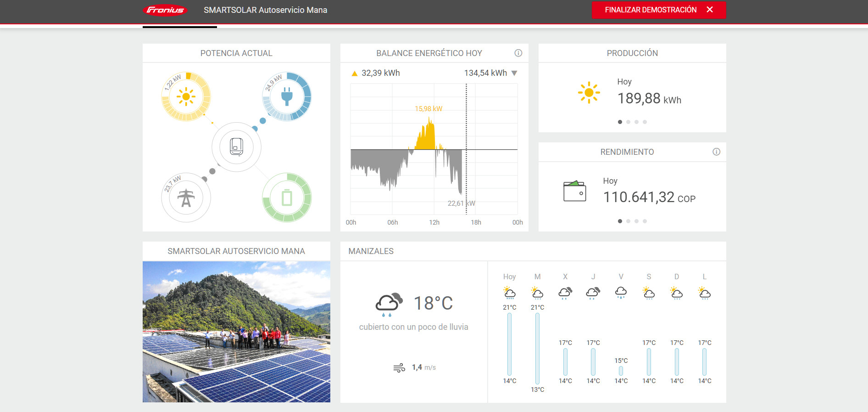Select second pagination dot in Producción

(x=628, y=122)
